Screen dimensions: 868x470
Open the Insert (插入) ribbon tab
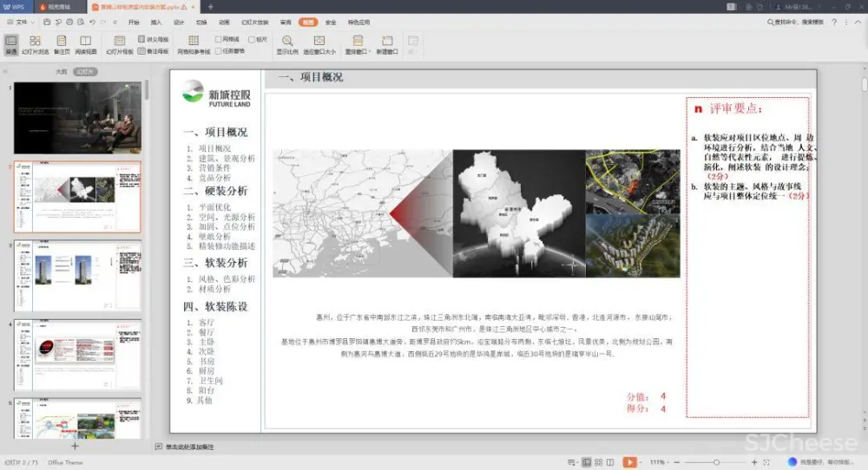pyautogui.click(x=156, y=22)
